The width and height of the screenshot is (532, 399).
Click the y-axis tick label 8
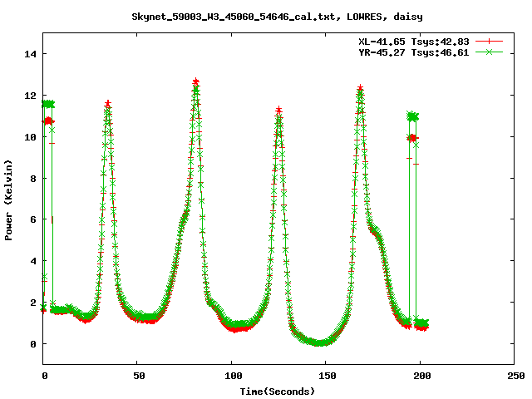(x=33, y=179)
